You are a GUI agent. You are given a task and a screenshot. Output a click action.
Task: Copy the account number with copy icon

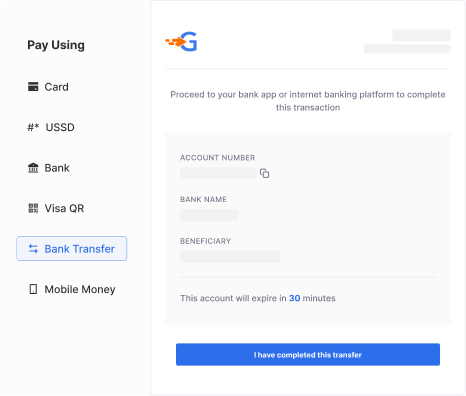point(264,173)
